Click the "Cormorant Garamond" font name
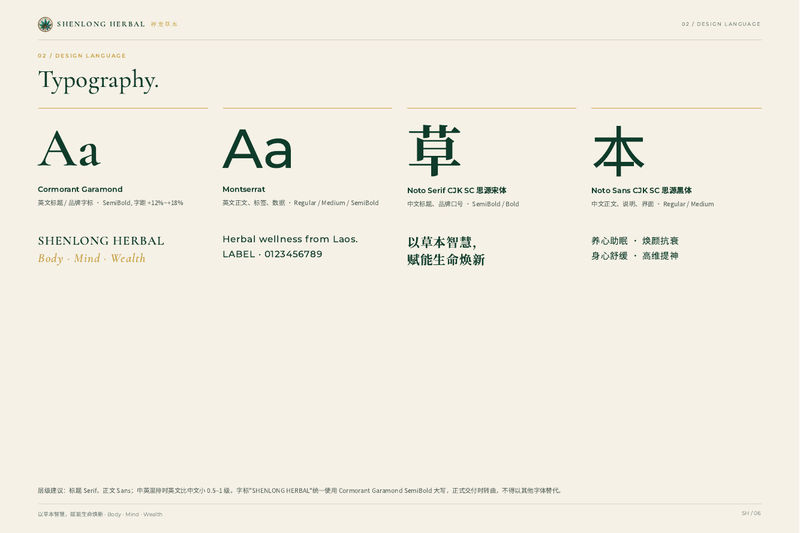Screen dimensions: 800x533 [x=80, y=189]
